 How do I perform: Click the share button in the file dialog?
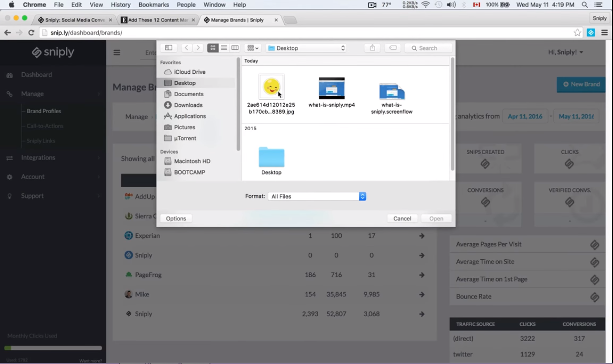click(x=372, y=48)
